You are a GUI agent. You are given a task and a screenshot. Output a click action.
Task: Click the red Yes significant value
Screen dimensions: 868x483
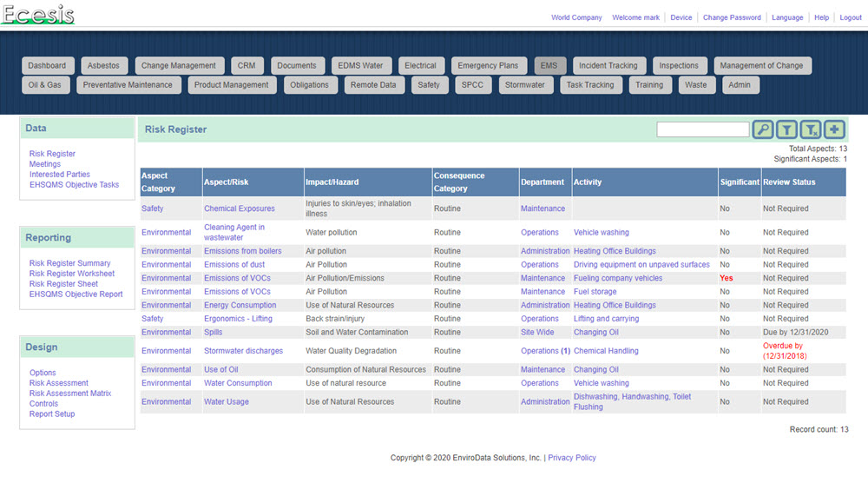[x=726, y=278]
